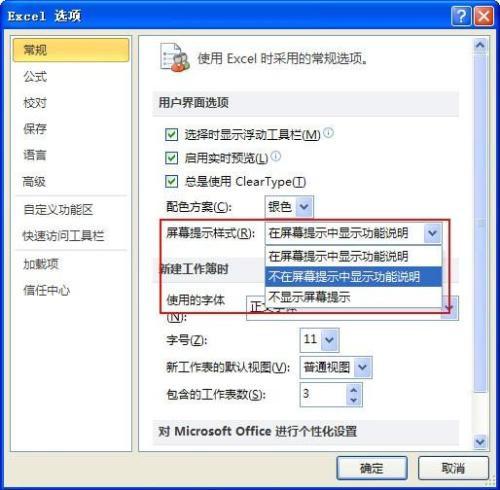This screenshot has width=500, height=490.
Task: Click the general options header icon
Action: [175, 58]
